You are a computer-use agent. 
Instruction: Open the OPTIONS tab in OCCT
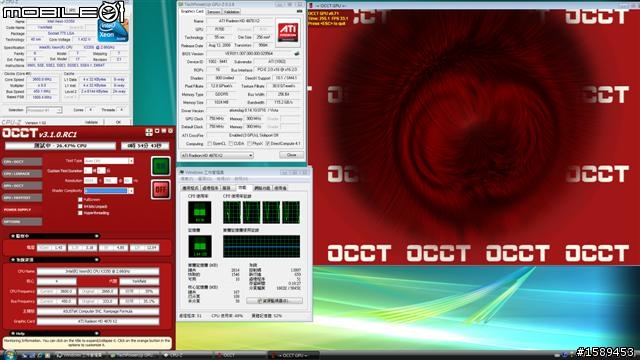pyautogui.click(x=22, y=222)
